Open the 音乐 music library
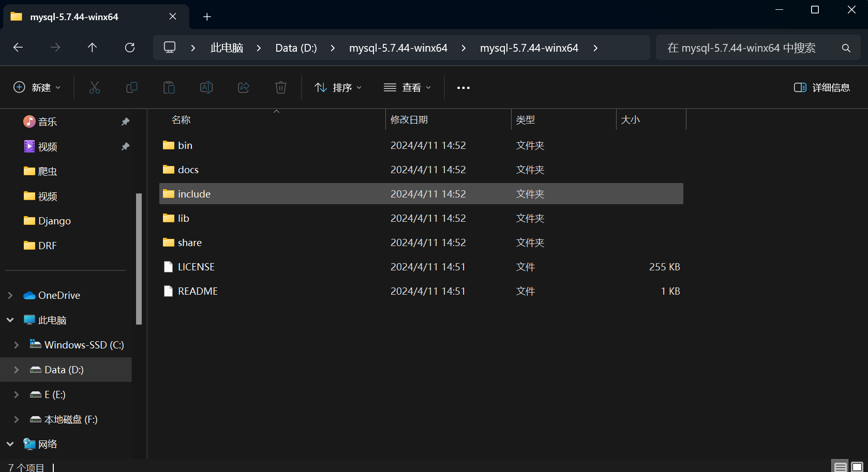 (40, 121)
